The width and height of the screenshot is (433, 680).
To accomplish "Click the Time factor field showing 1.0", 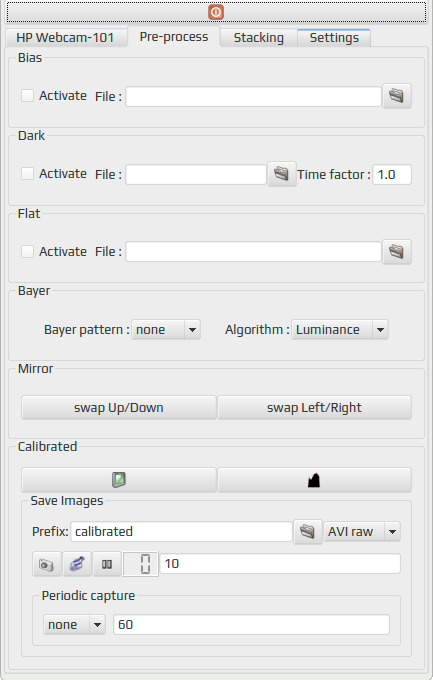I will click(x=392, y=174).
